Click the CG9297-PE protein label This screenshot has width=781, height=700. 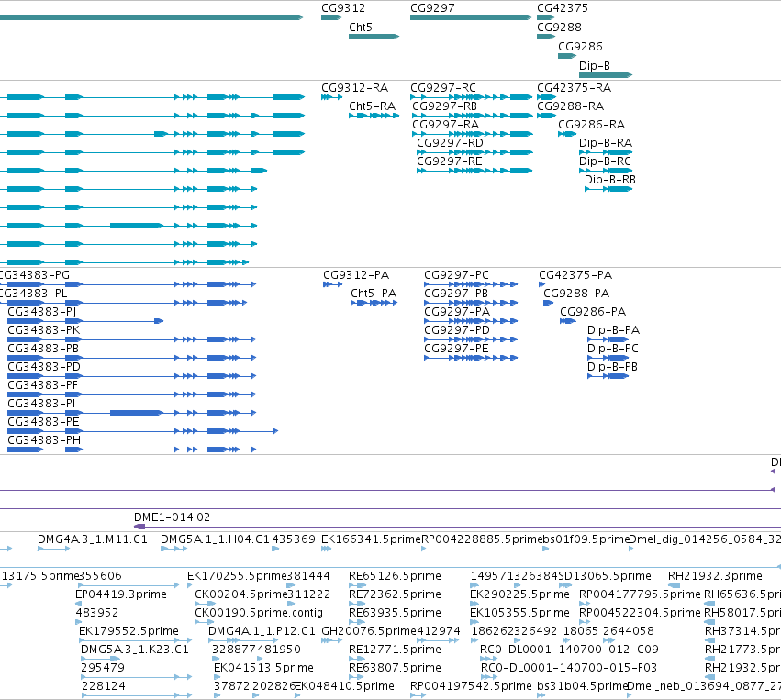456,349
